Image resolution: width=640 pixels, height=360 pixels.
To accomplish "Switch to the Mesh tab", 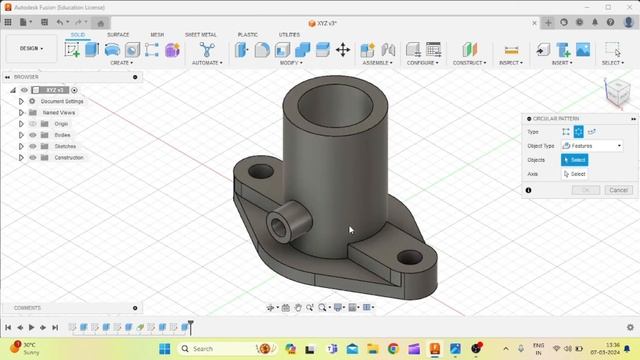I will [157, 35].
